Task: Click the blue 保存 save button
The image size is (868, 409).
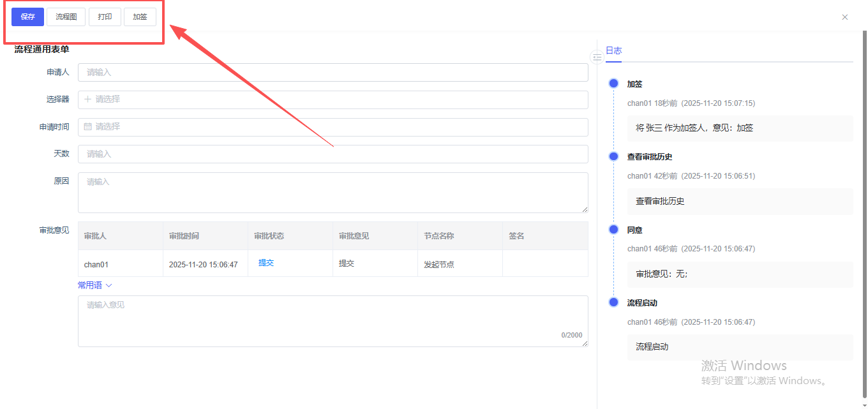Action: click(27, 17)
